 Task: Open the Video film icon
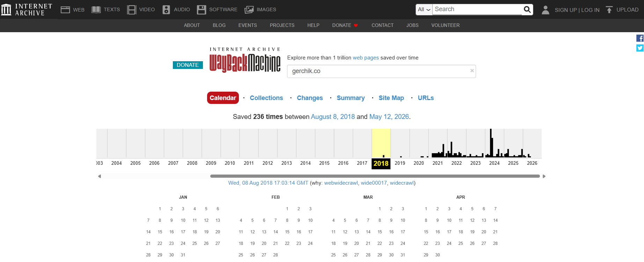132,9
